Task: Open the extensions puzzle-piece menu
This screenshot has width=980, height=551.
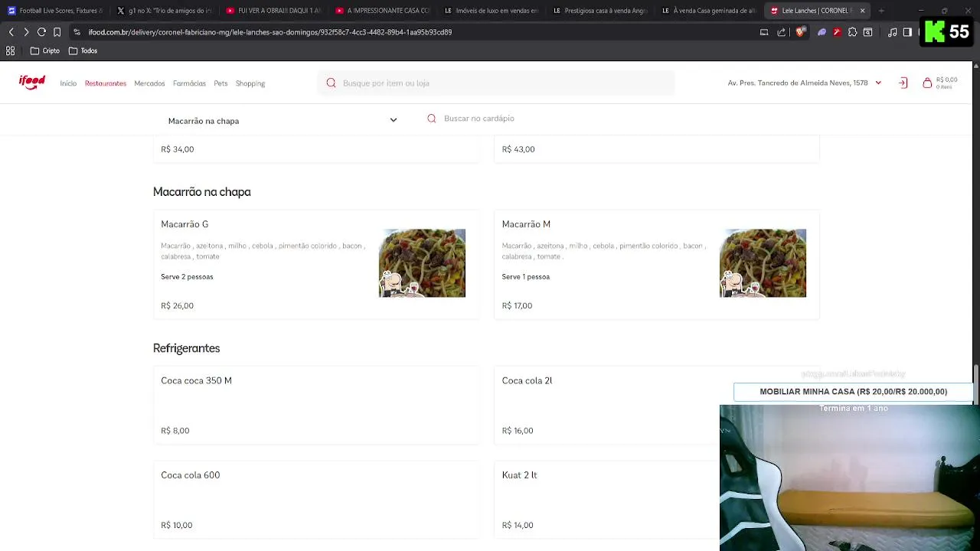Action: pyautogui.click(x=852, y=32)
